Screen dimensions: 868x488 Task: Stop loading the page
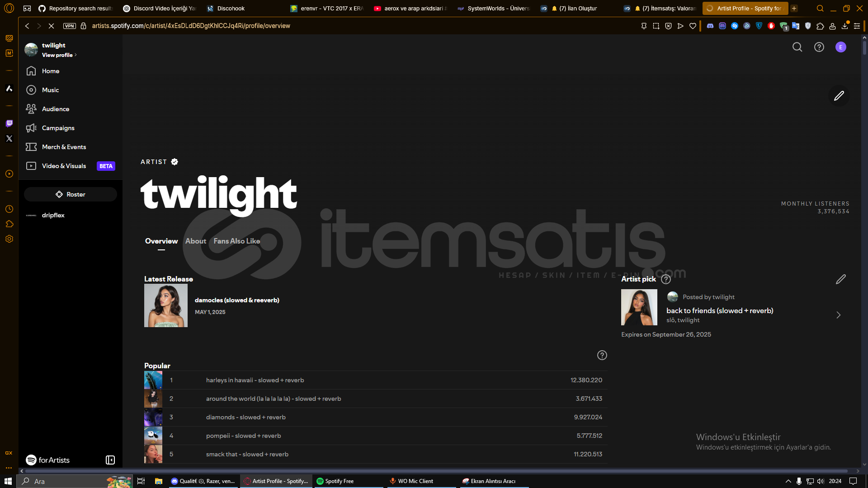51,26
